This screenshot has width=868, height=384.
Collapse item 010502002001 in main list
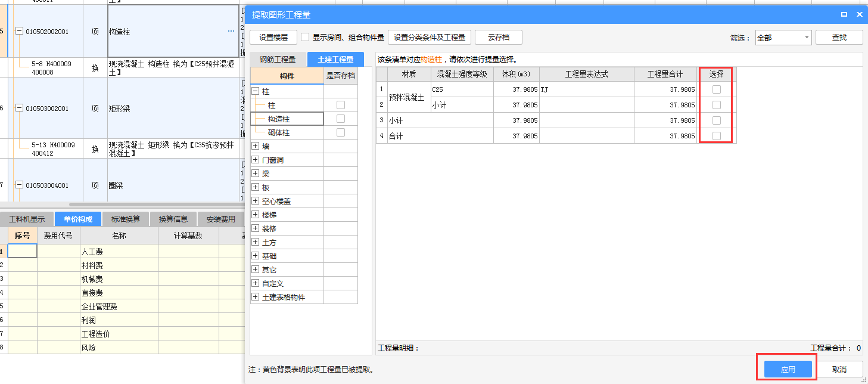click(x=19, y=32)
